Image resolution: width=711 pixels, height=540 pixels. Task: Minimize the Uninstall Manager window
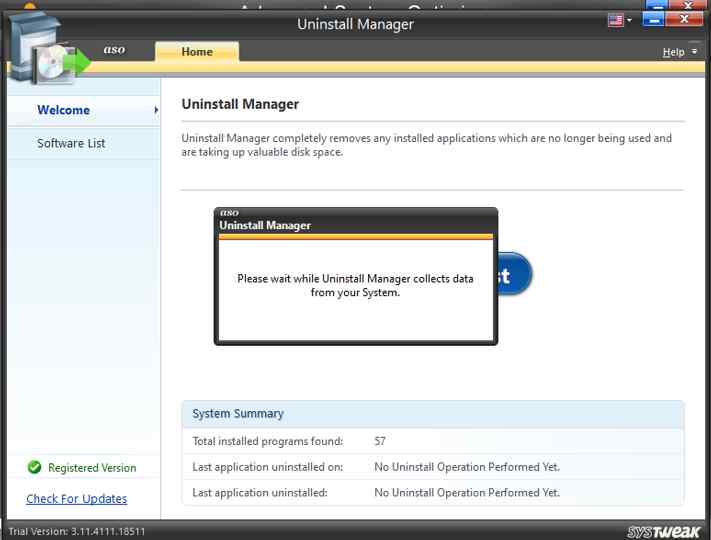[x=653, y=20]
